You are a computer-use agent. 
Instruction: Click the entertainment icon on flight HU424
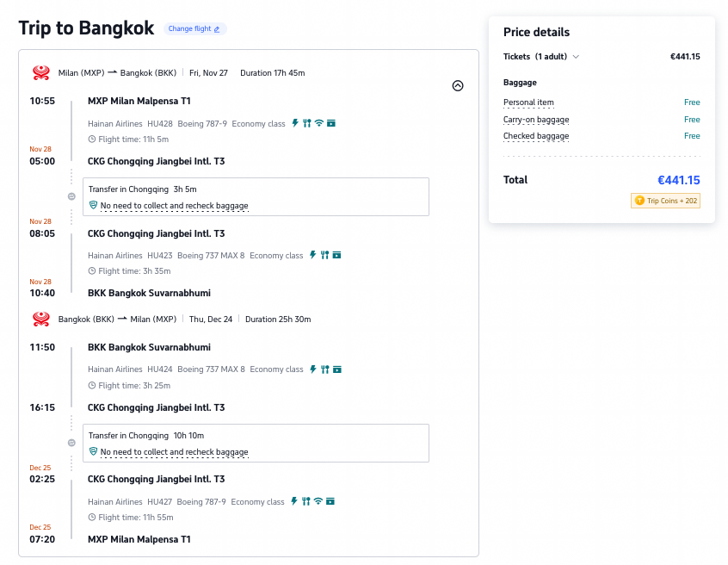click(337, 369)
